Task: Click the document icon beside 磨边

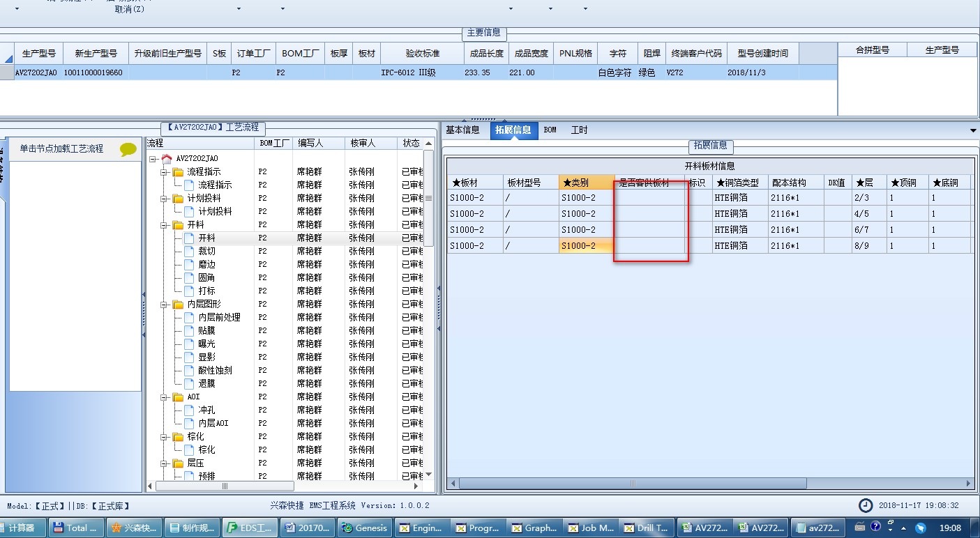Action: (x=189, y=264)
